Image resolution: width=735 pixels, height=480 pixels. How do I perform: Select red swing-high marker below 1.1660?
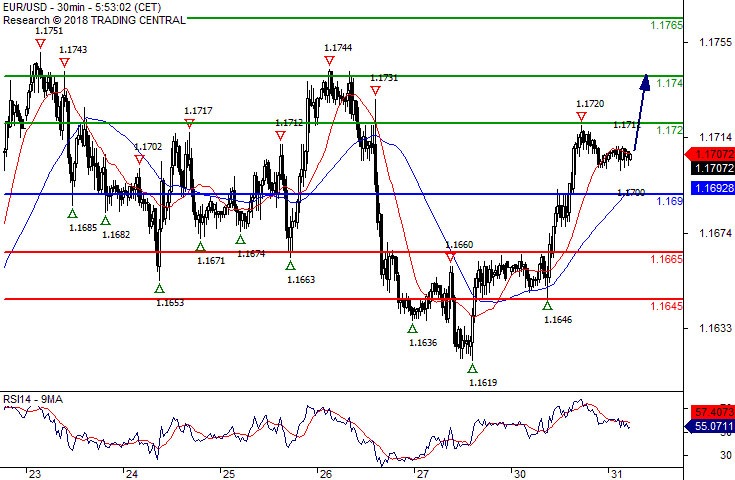point(450,257)
